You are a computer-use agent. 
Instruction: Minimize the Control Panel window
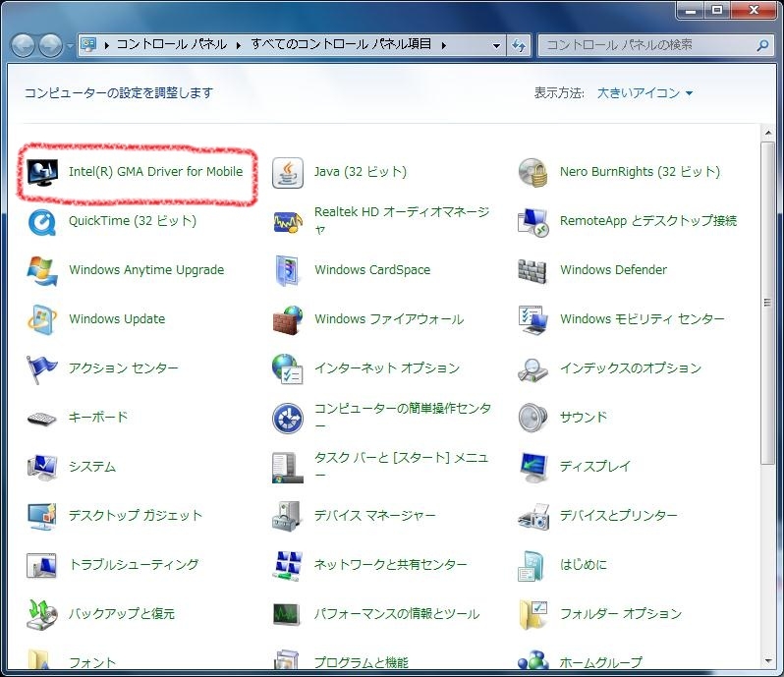[x=691, y=10]
